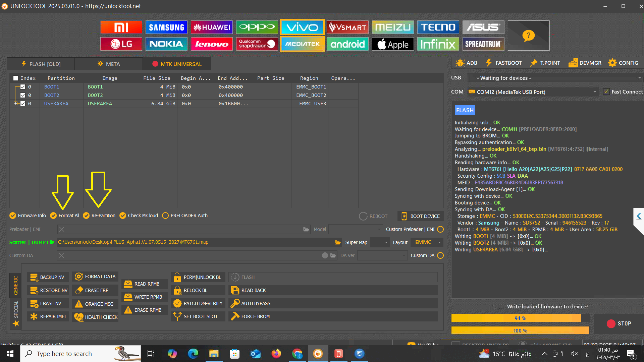This screenshot has width=644, height=362.
Task: Click the BOOT DEVICE button
Action: pos(421,216)
